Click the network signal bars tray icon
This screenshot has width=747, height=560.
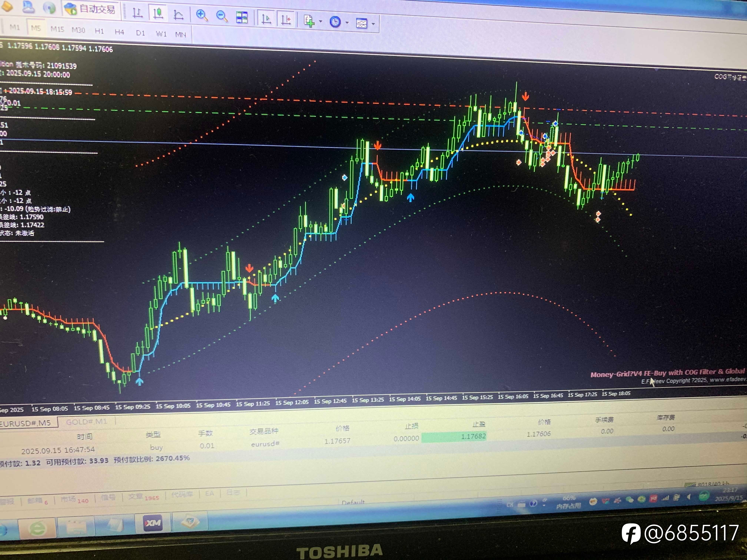click(665, 498)
